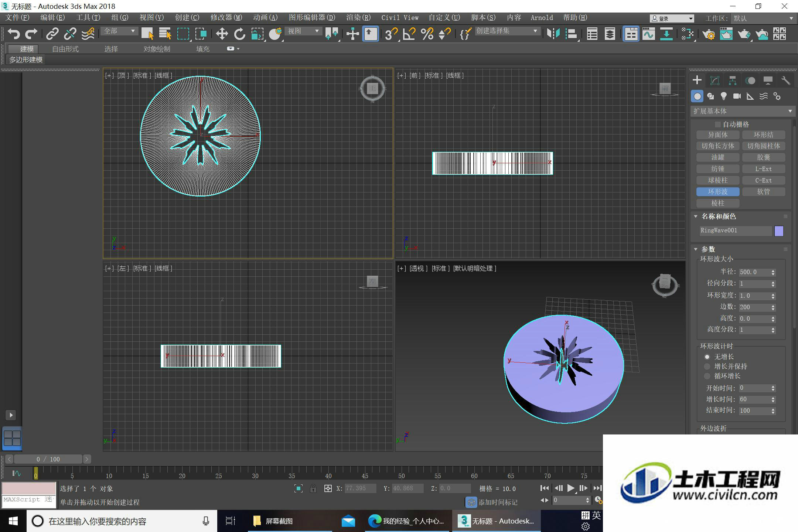Click the 半径 value field
798x532 pixels.
pos(754,272)
